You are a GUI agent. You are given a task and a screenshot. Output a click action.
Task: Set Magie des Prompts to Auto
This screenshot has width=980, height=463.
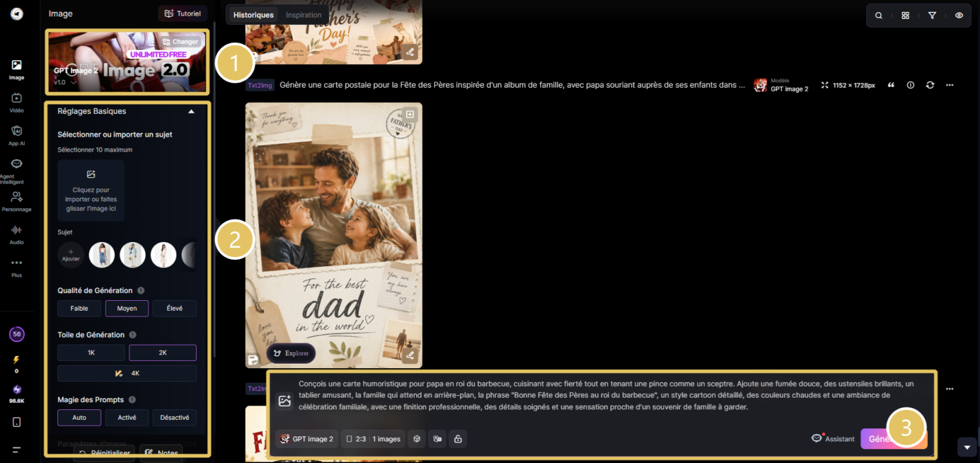click(79, 417)
